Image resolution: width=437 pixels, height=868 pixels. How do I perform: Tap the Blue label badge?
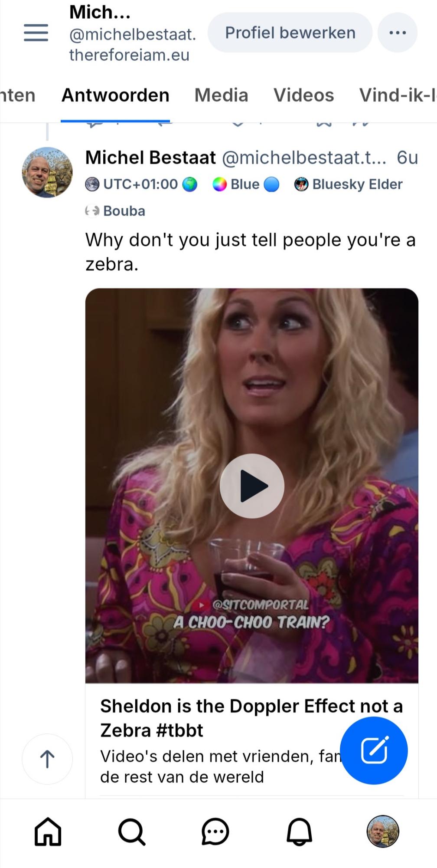point(246,184)
